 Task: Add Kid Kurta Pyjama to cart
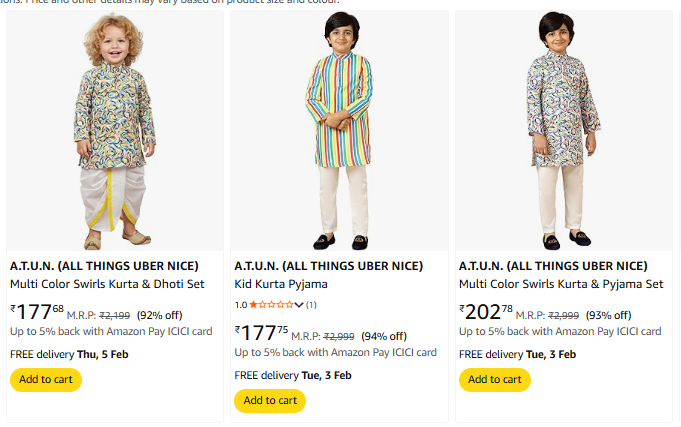(x=270, y=401)
